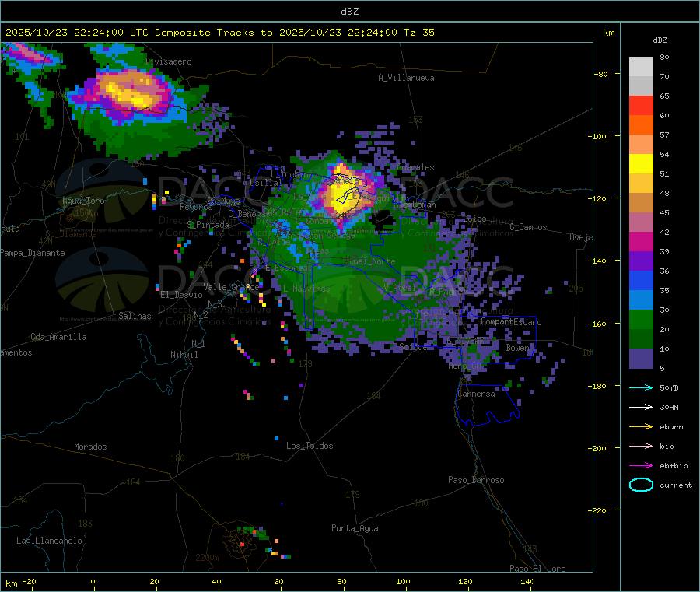Screen dimensions: 700x592
Task: Click the 'Salinas' map label
Action: click(x=135, y=316)
